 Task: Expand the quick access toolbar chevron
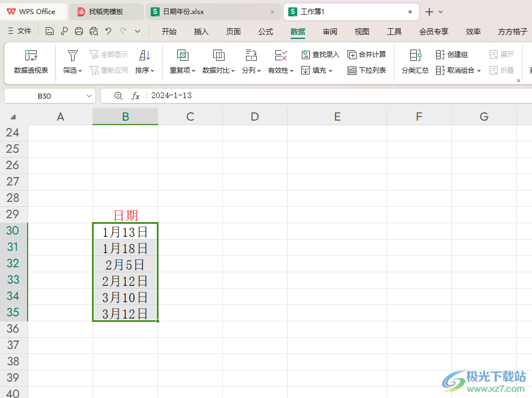tap(138, 32)
